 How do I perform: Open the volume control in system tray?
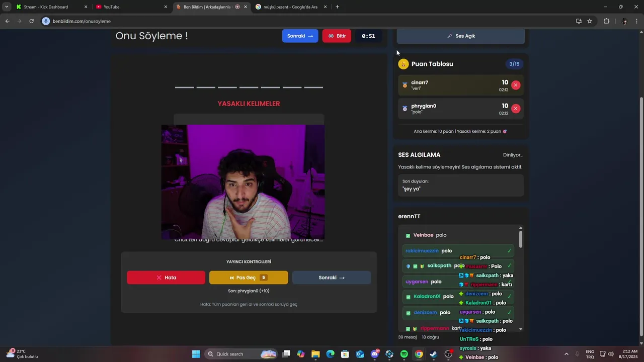click(x=610, y=354)
